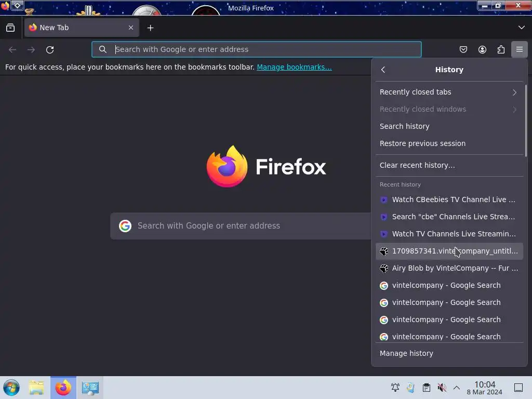This screenshot has width=532, height=399.
Task: Open file manager from taskbar
Action: pos(36,388)
